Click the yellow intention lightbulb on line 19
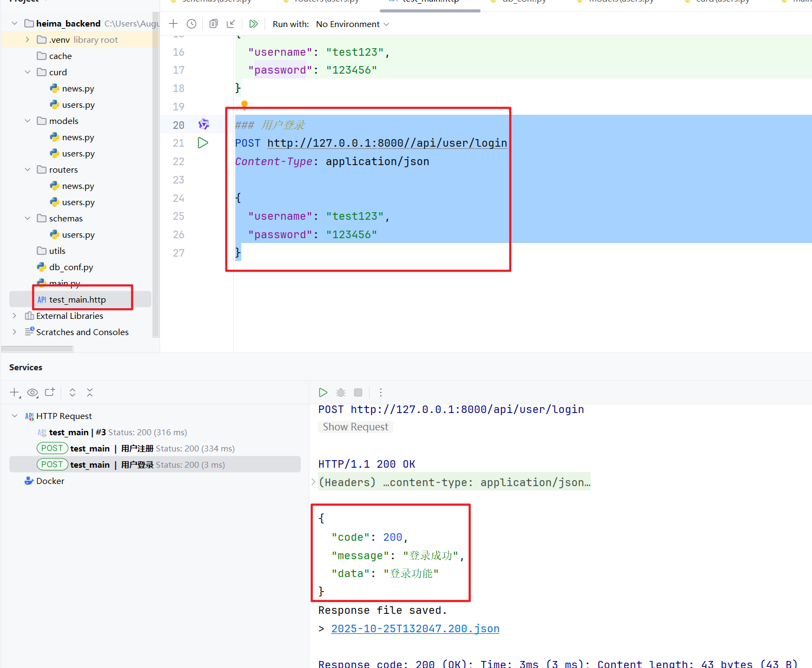This screenshot has width=812, height=668. pos(245,104)
